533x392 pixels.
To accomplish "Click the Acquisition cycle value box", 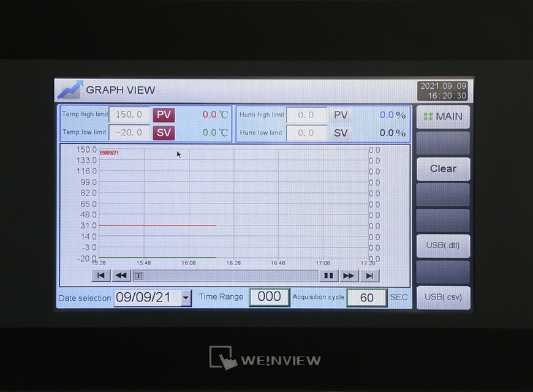I will coord(366,298).
